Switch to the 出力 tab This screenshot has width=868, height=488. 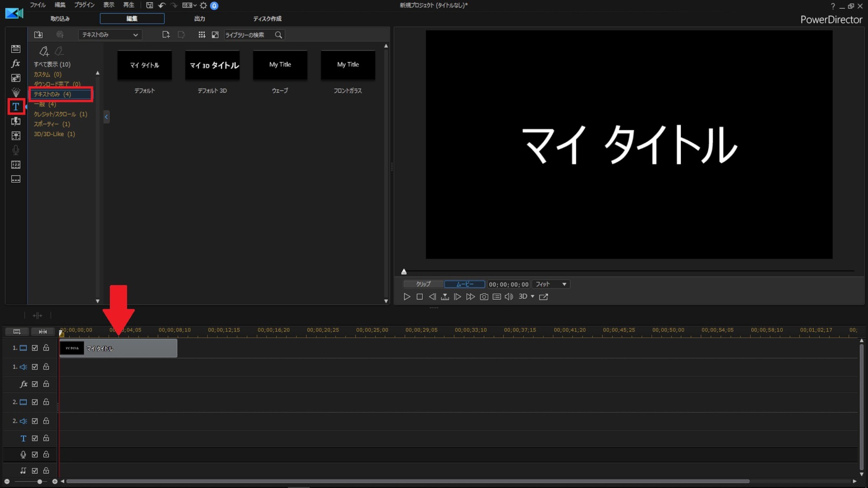coord(199,19)
